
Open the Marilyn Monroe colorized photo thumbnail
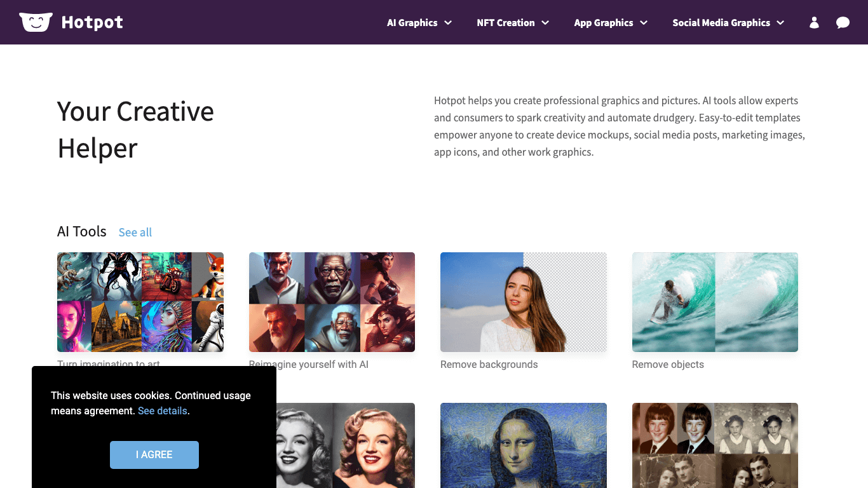click(346, 445)
